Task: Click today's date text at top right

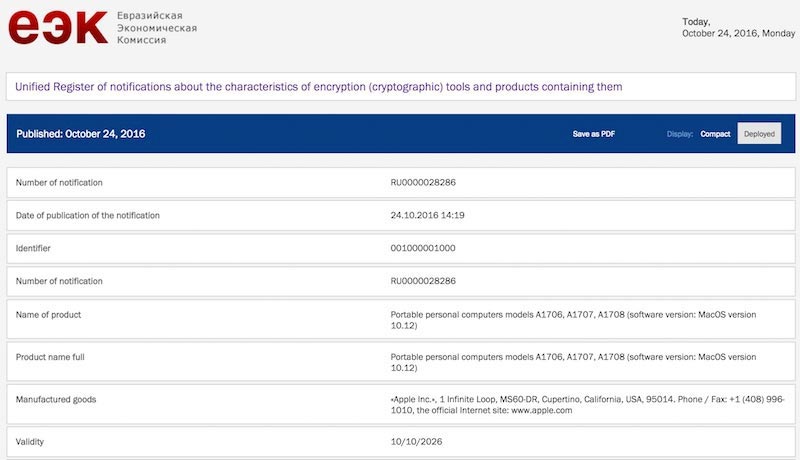Action: coord(738,28)
